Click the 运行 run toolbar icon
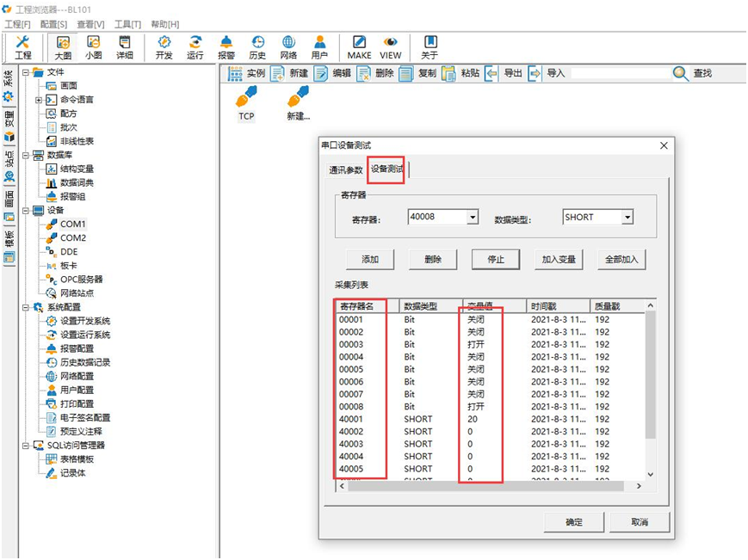Image resolution: width=748 pixels, height=560 pixels. tap(195, 47)
